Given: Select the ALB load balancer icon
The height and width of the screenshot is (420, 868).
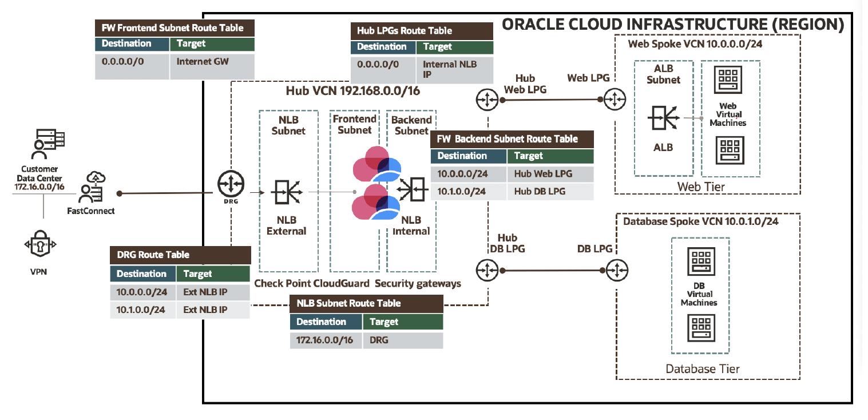Looking at the screenshot, I should tap(664, 119).
